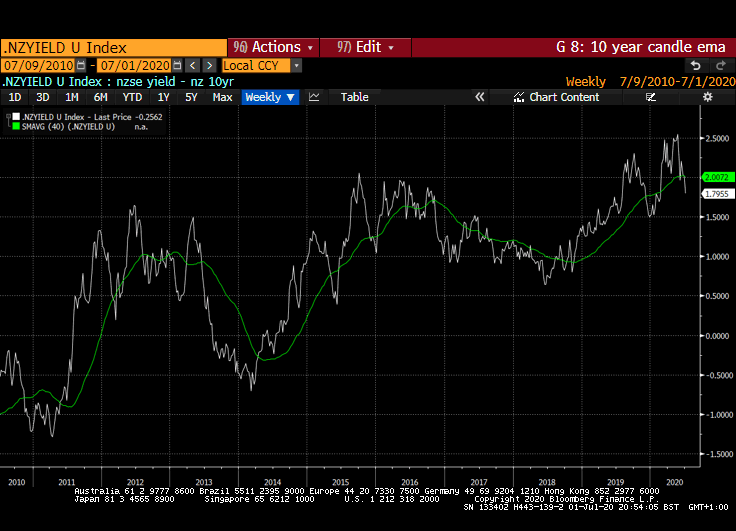Shift date range forward with right arrow
Image resolution: width=736 pixels, height=531 pixels.
point(208,65)
